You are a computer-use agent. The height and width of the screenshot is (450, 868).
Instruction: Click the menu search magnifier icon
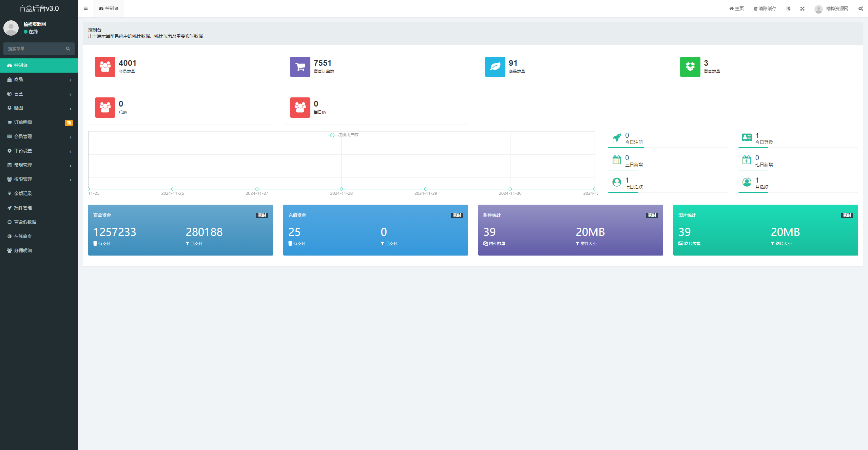pos(68,49)
